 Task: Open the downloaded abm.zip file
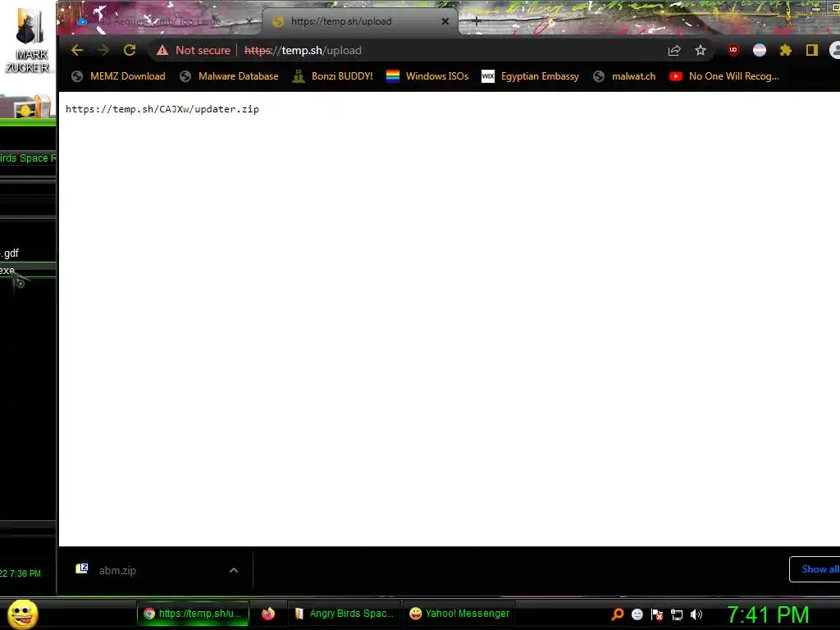(117, 571)
